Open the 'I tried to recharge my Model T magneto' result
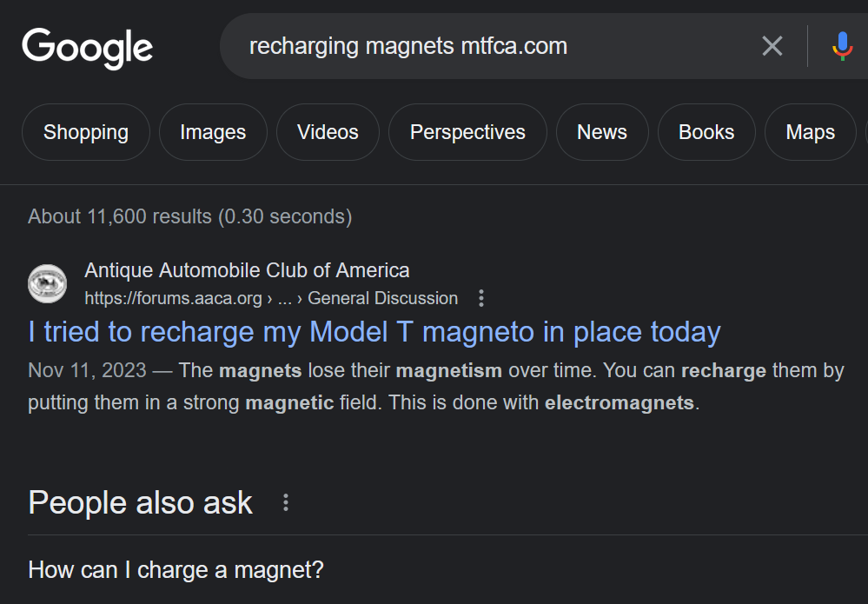Screen dimensions: 868x604 374,332
